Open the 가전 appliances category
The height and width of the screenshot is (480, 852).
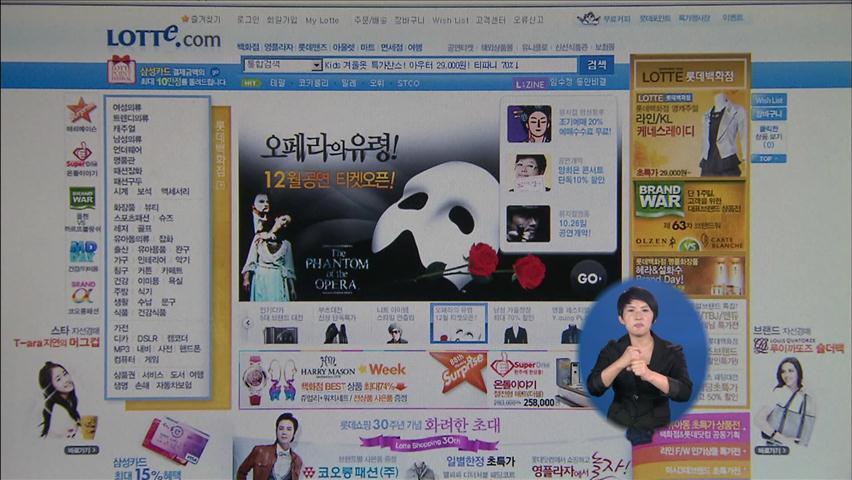coord(121,328)
